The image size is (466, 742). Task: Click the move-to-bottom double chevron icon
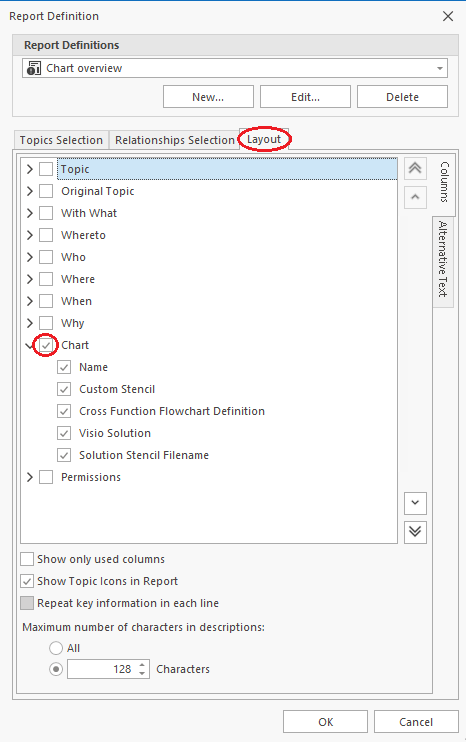415,532
